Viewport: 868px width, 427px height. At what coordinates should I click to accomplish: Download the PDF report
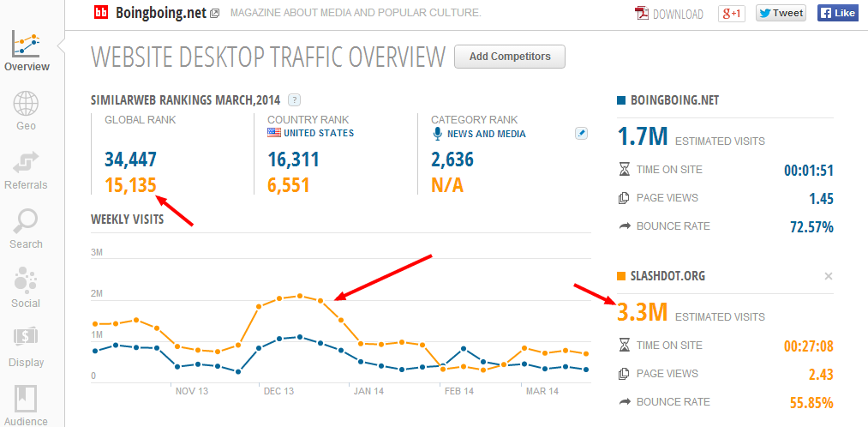tap(668, 14)
